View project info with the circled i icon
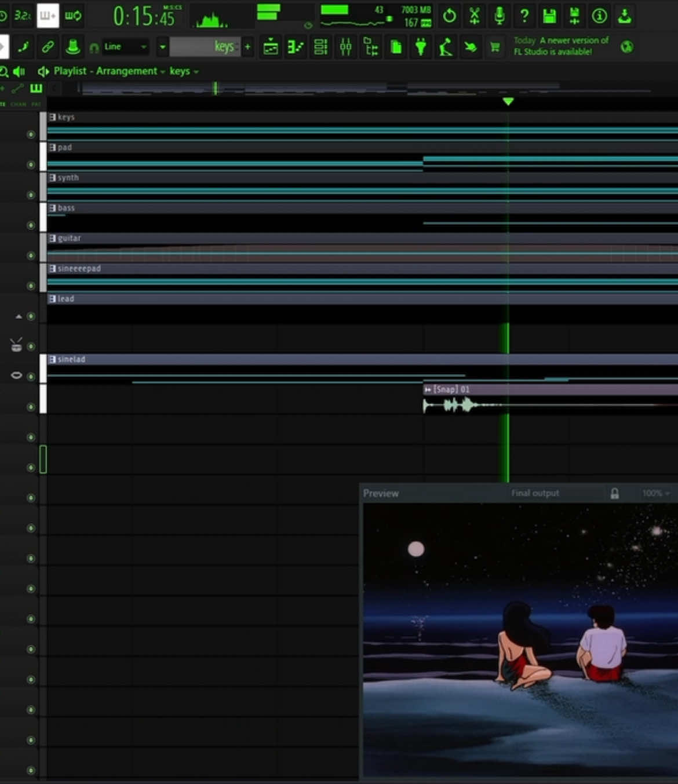Viewport: 678px width, 784px height. pos(599,16)
